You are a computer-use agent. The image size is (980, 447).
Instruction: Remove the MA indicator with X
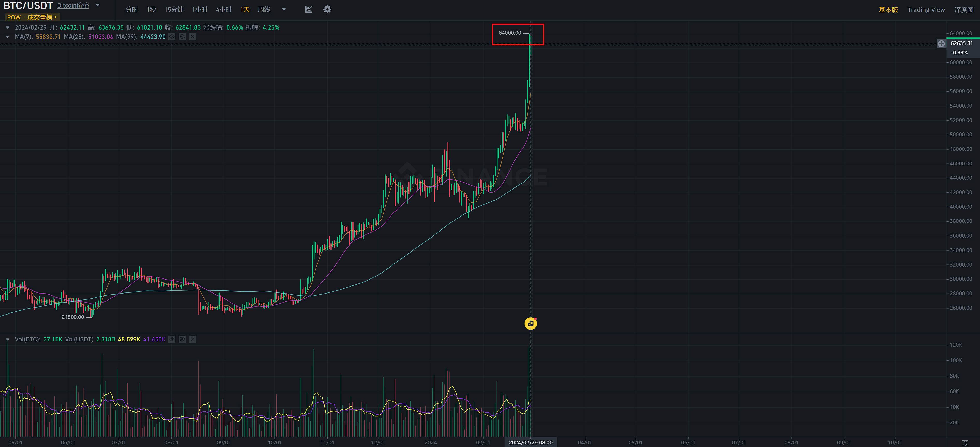(x=193, y=37)
